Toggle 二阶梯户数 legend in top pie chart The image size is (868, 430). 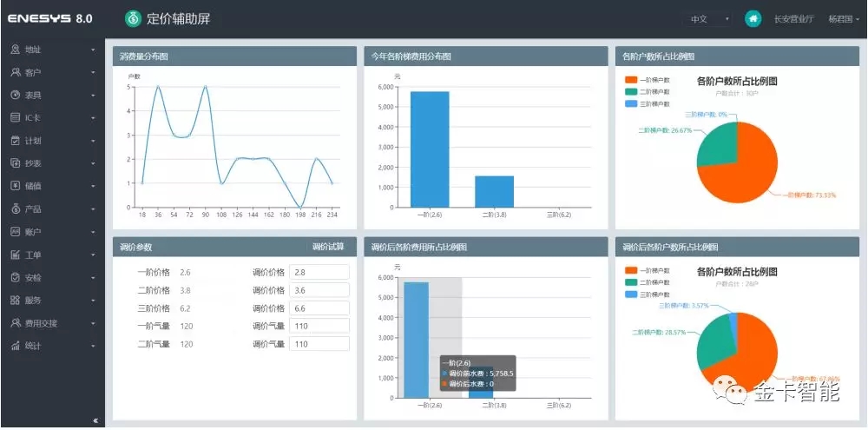coord(648,91)
